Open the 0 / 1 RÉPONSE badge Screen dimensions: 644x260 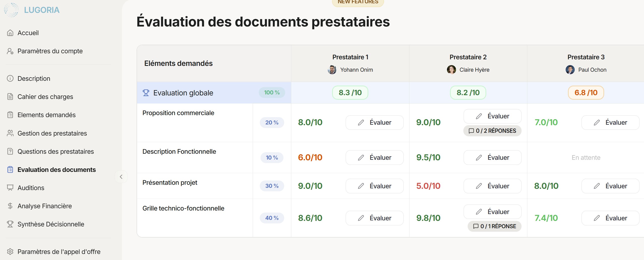click(x=494, y=226)
